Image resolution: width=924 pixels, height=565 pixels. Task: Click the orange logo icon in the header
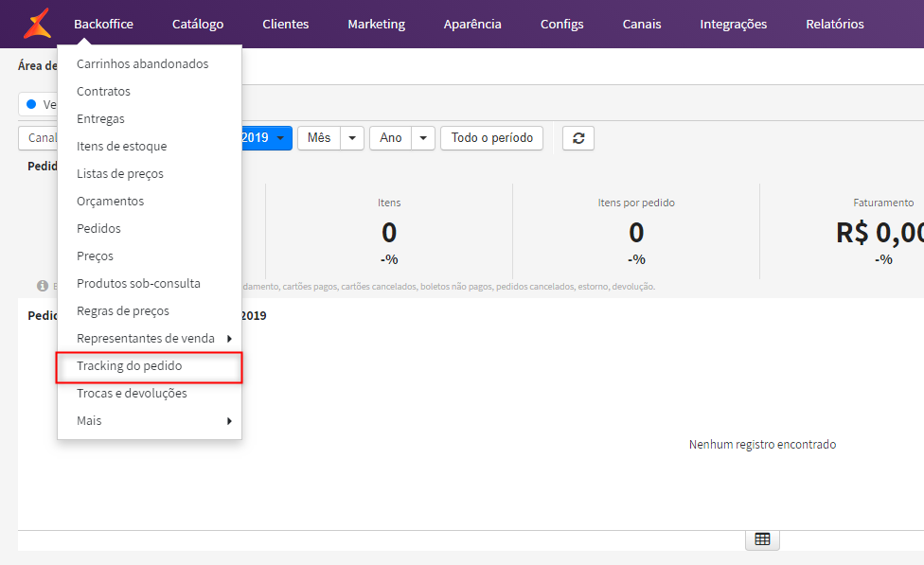click(x=37, y=24)
